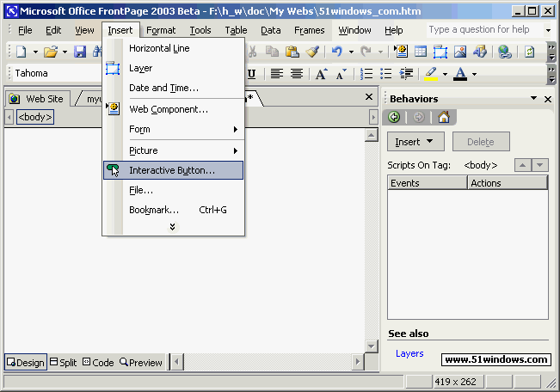Viewport: 560px width, 392px height.
Task: Click the Save floppy disk icon
Action: click(80, 52)
